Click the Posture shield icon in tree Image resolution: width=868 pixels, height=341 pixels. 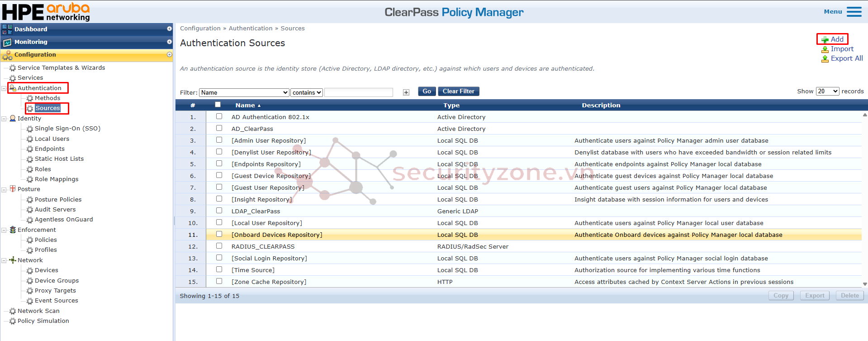[x=13, y=189]
